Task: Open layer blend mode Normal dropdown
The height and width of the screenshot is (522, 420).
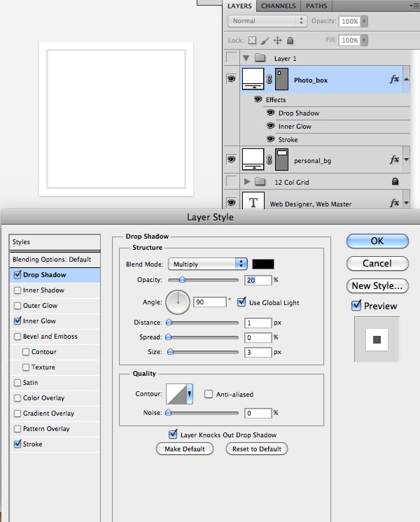Action: coord(267,20)
